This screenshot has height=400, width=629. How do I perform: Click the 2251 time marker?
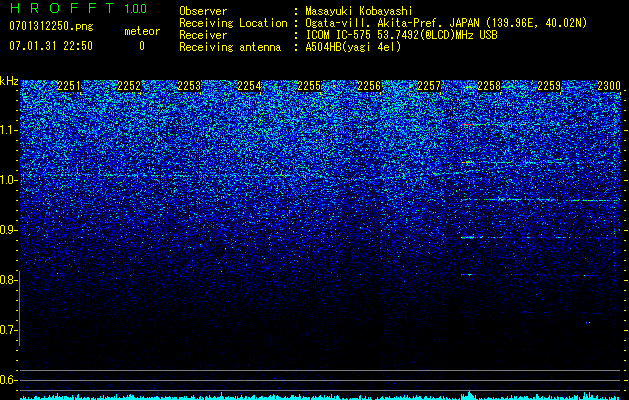[x=69, y=86]
